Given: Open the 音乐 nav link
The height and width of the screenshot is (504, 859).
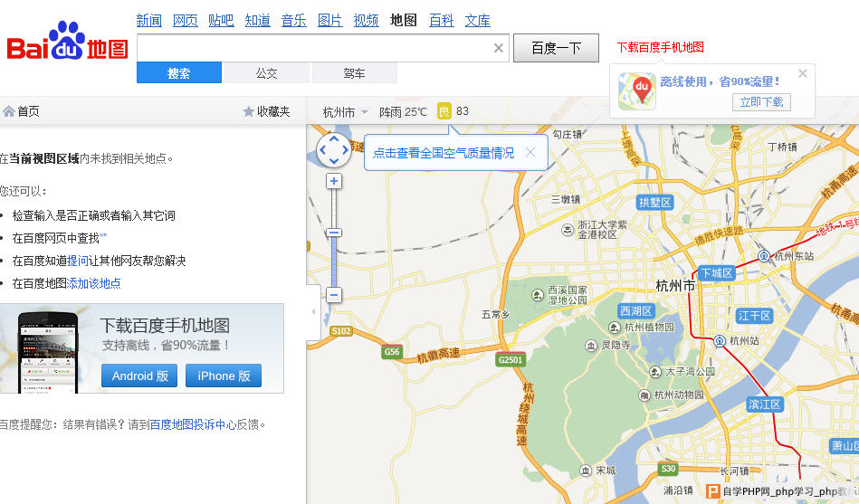Looking at the screenshot, I should tap(293, 21).
